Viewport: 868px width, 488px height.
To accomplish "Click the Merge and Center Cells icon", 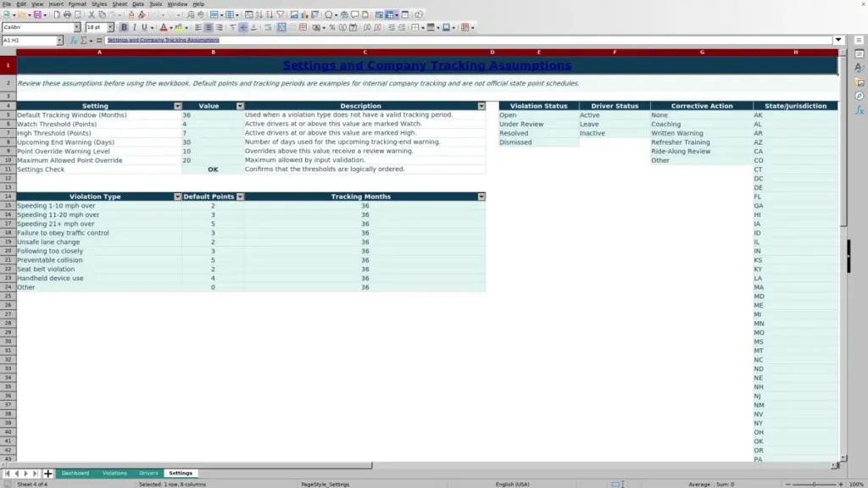I will [x=281, y=27].
